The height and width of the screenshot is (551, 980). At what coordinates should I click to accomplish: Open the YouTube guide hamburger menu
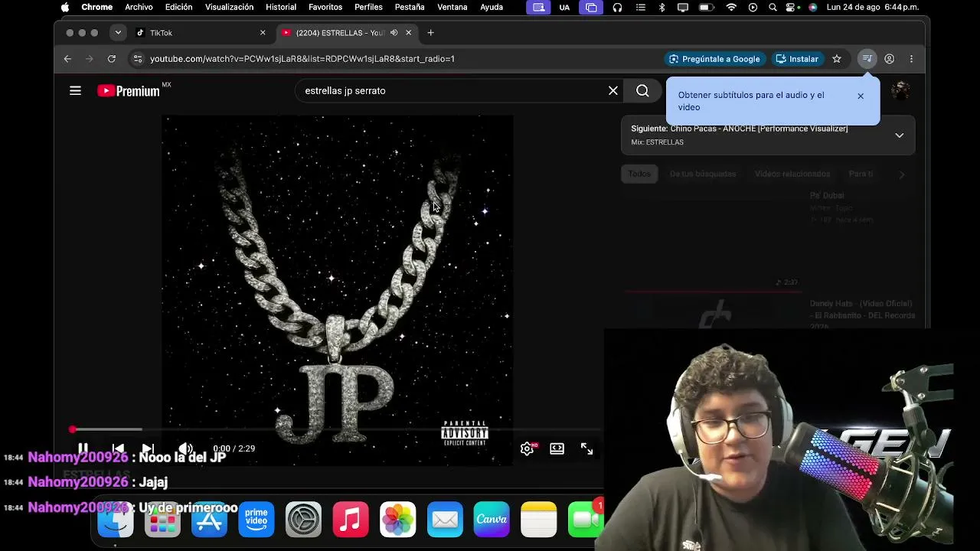point(75,90)
